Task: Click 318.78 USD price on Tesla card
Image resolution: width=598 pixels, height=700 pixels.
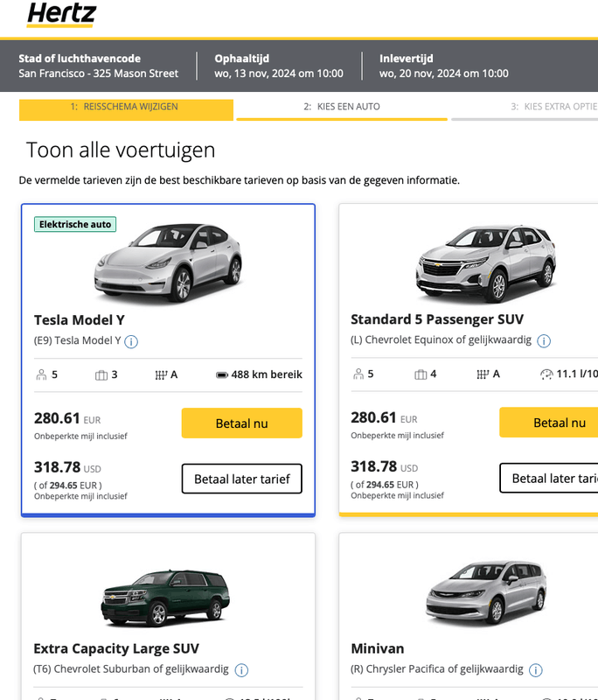Action: pyautogui.click(x=68, y=467)
